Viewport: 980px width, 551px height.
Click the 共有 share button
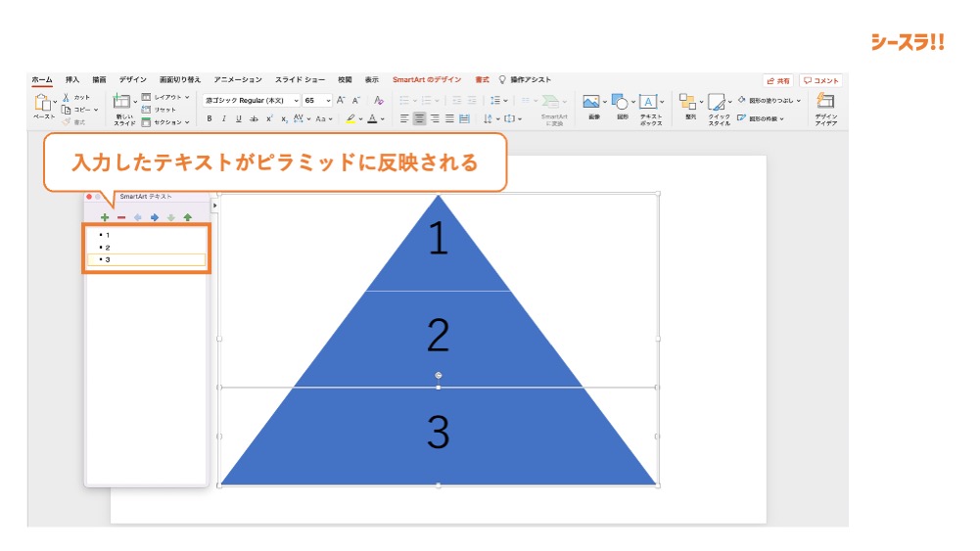[x=778, y=80]
